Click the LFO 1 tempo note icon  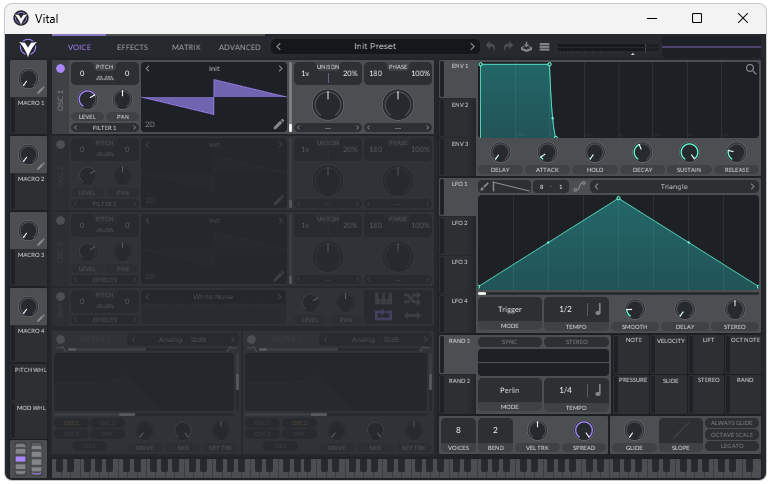tap(598, 310)
